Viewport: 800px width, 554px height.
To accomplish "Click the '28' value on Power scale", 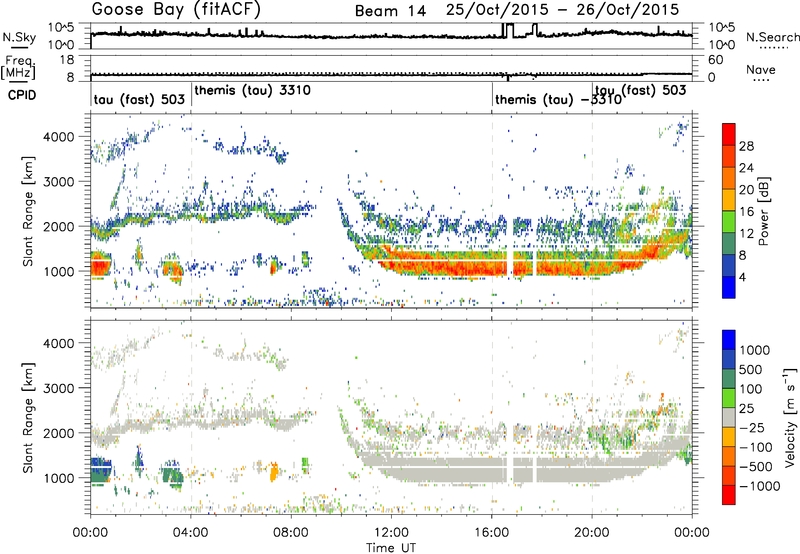I will 746,146.
